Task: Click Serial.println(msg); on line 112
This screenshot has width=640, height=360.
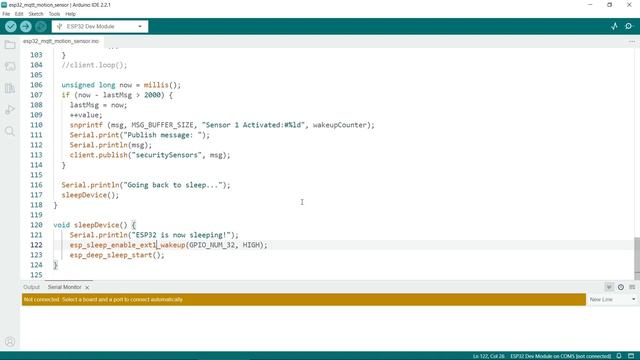Action: (x=111, y=145)
